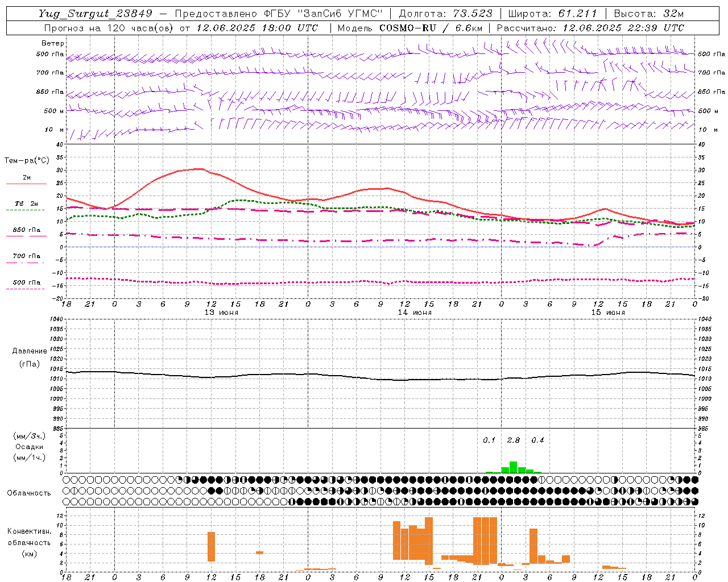Click the Конвективн. convective cloud label
Image resolution: width=728 pixels, height=582 pixels.
coord(30,531)
